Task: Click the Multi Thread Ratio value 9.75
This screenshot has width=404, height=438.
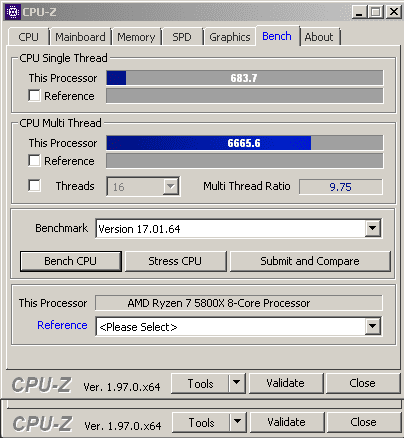Action: click(341, 187)
